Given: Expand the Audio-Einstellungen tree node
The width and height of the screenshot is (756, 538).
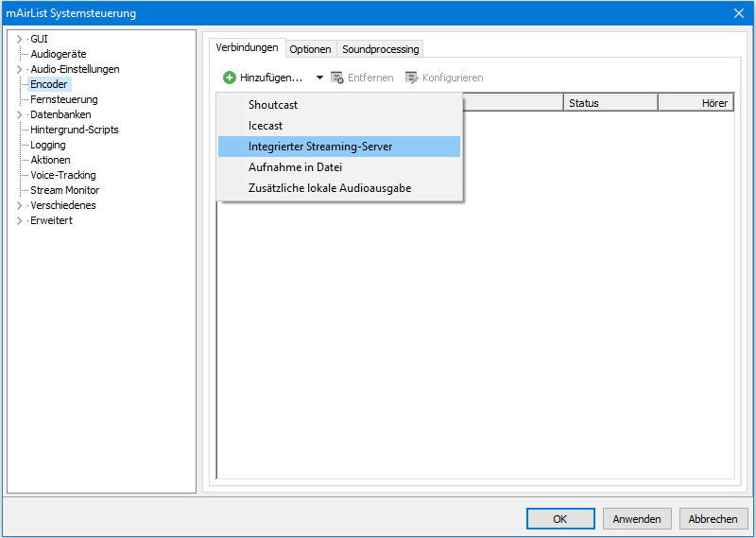Looking at the screenshot, I should point(19,69).
